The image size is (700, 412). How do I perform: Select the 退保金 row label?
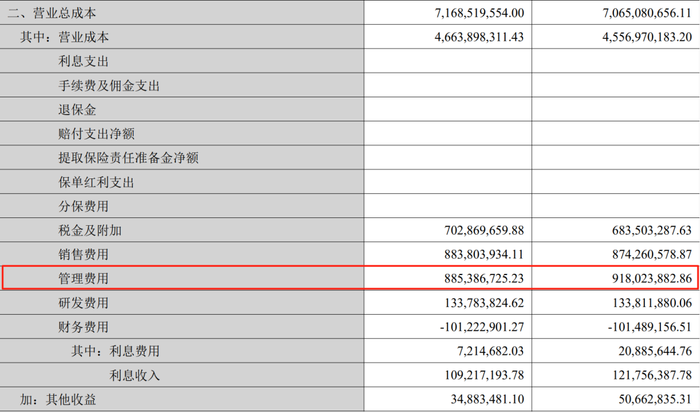tap(77, 110)
